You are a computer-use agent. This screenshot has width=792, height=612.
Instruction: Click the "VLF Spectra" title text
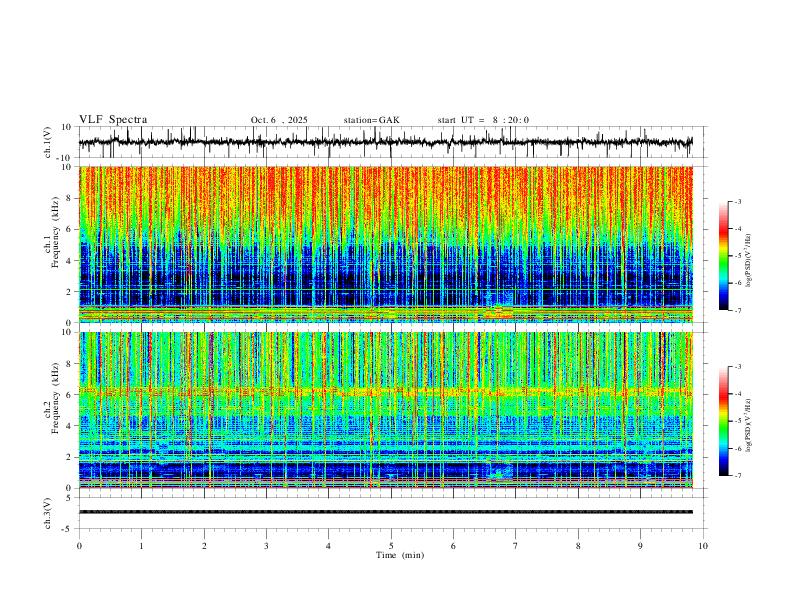coord(113,120)
